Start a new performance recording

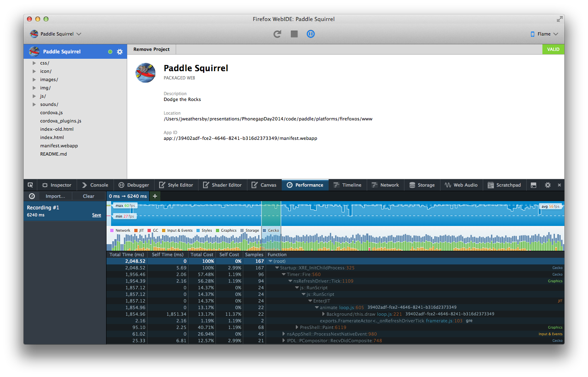coord(32,196)
